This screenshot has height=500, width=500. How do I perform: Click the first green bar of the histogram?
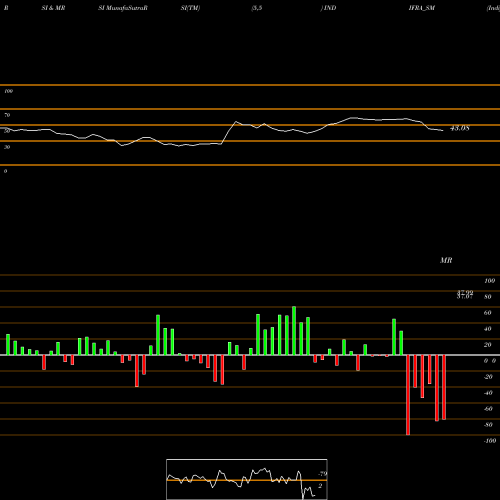point(8,345)
